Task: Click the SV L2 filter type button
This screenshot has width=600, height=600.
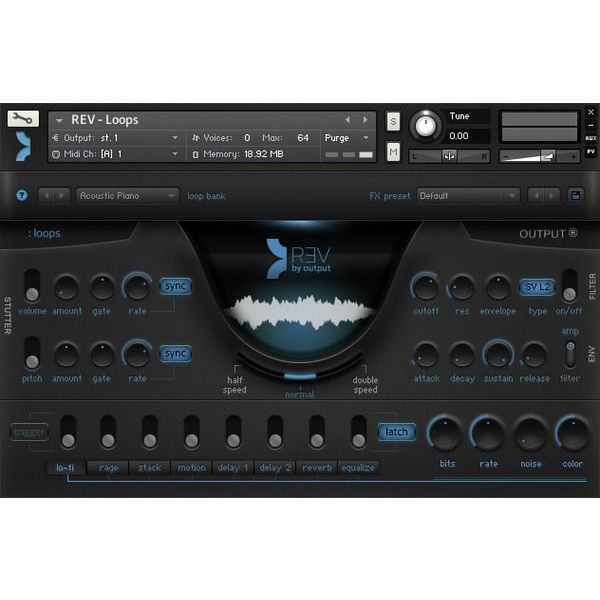Action: click(537, 287)
